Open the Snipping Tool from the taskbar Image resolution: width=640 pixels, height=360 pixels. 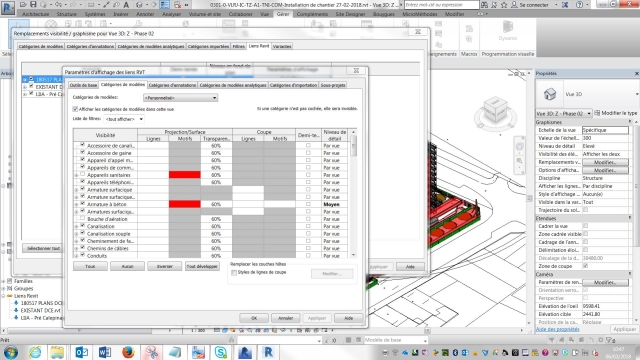tap(151, 352)
